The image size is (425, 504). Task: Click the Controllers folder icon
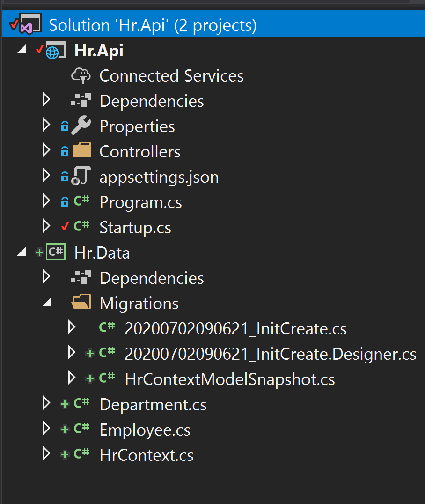81,151
